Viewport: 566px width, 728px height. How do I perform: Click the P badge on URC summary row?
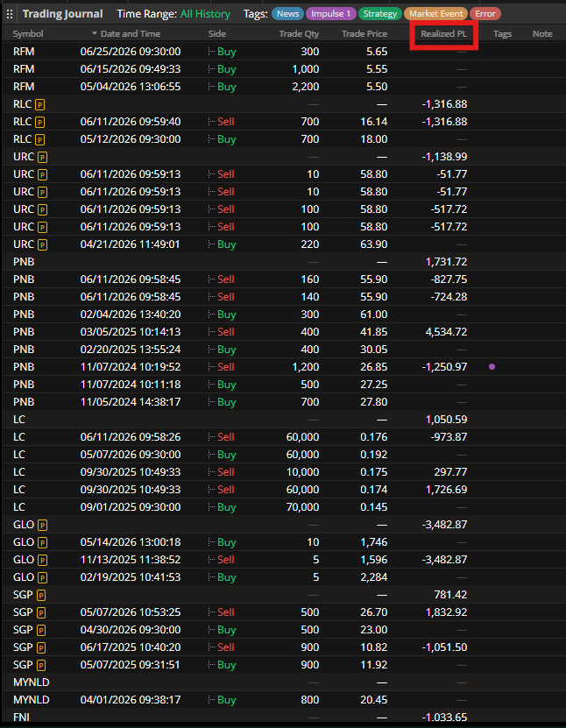[x=42, y=158]
